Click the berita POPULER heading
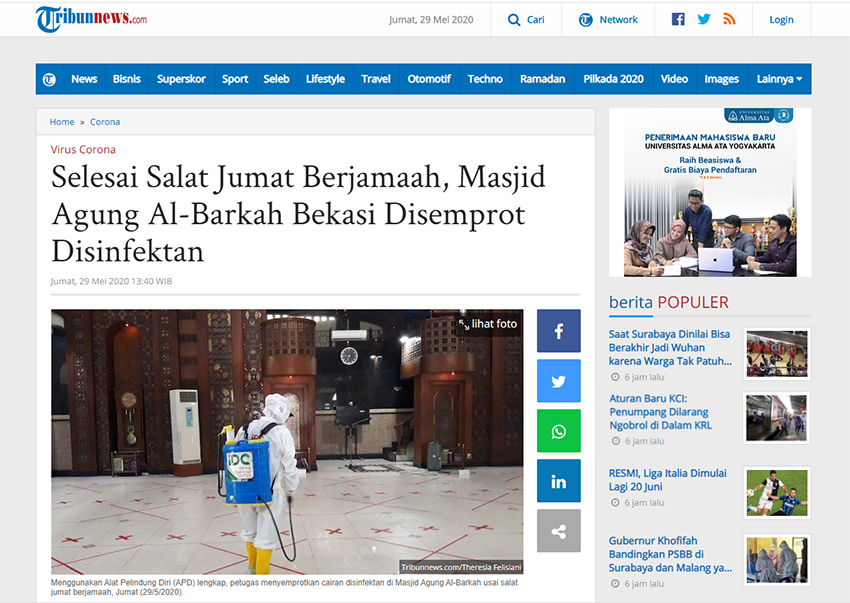The width and height of the screenshot is (850, 603). pyautogui.click(x=668, y=302)
